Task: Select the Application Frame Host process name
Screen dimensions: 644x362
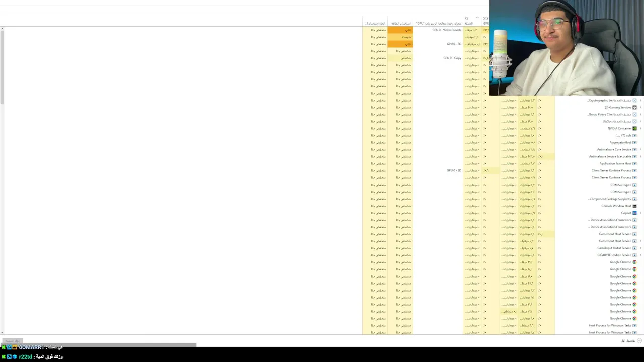Action: [x=615, y=164]
